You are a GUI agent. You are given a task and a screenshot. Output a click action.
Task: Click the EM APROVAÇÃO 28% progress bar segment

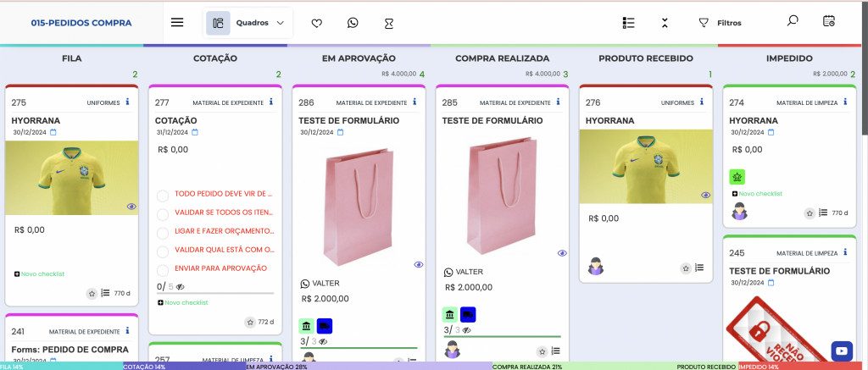[367, 367]
